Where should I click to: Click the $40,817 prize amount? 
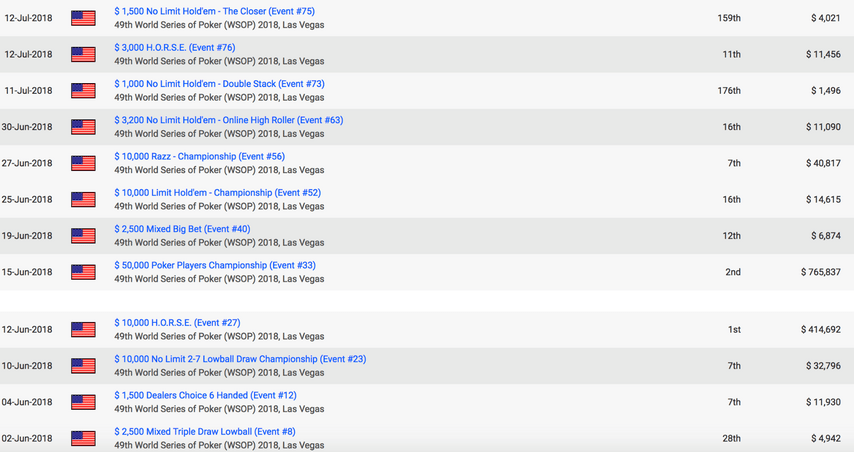point(824,163)
